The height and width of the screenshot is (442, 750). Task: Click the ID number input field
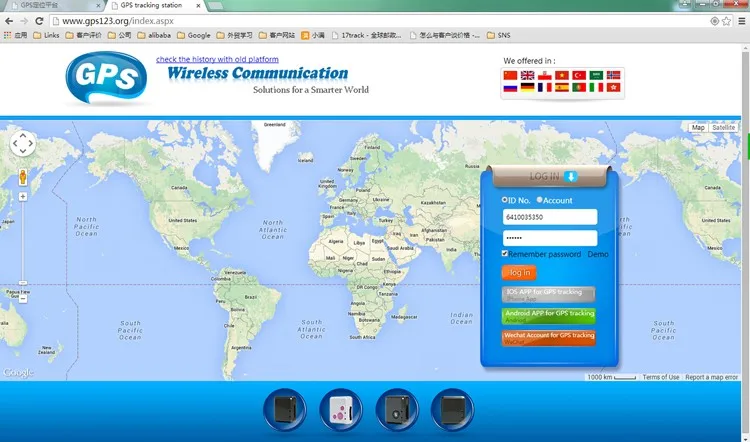pyautogui.click(x=549, y=217)
